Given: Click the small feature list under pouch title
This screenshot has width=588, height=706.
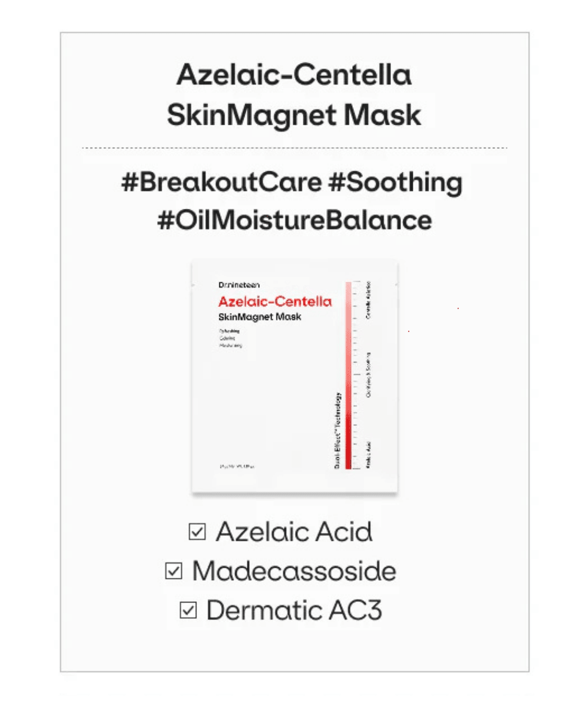Looking at the screenshot, I should (230, 338).
